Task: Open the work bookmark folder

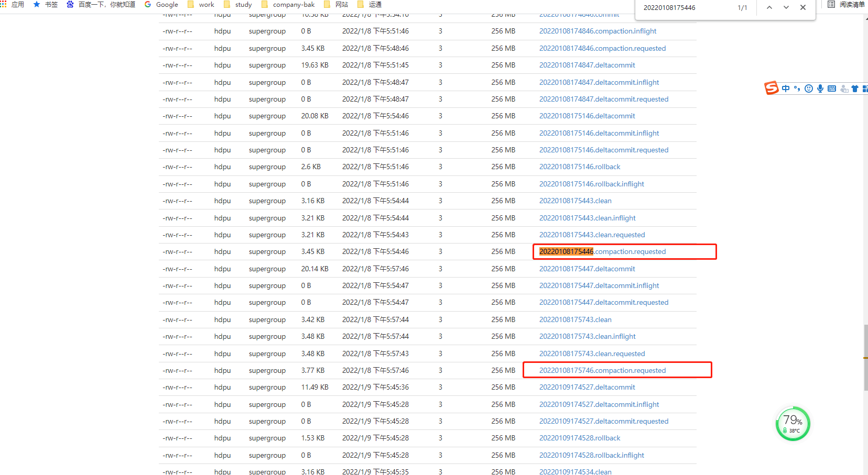Action: pyautogui.click(x=201, y=4)
